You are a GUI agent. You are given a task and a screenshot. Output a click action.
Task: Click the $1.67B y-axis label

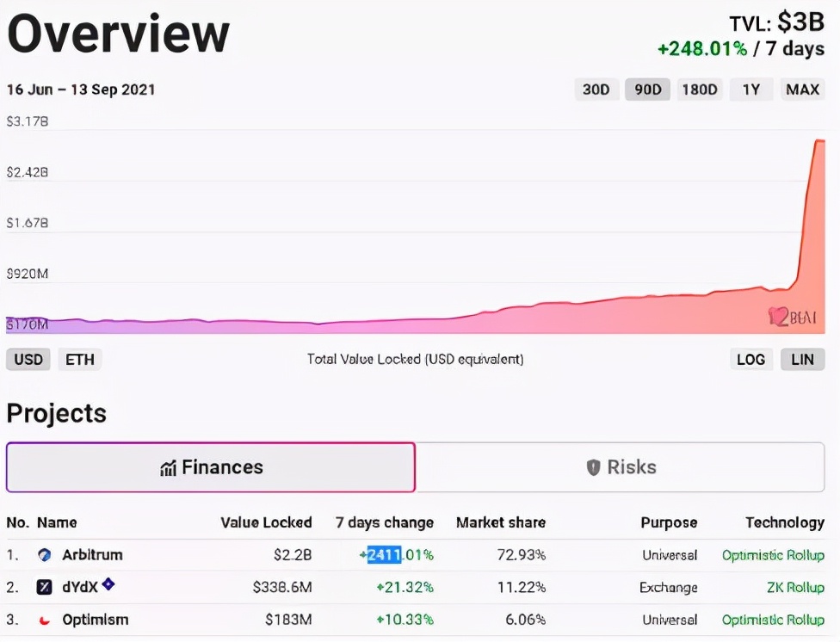pyautogui.click(x=28, y=222)
